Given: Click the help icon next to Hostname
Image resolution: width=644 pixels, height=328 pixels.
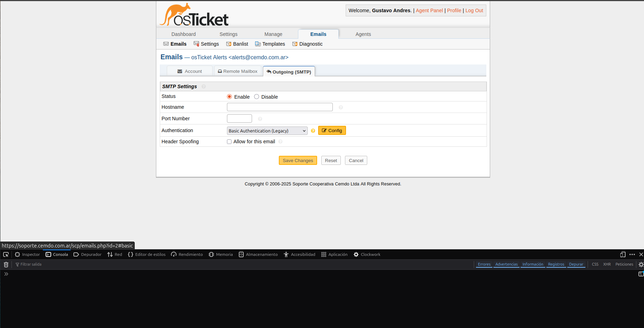Looking at the screenshot, I should tap(341, 107).
